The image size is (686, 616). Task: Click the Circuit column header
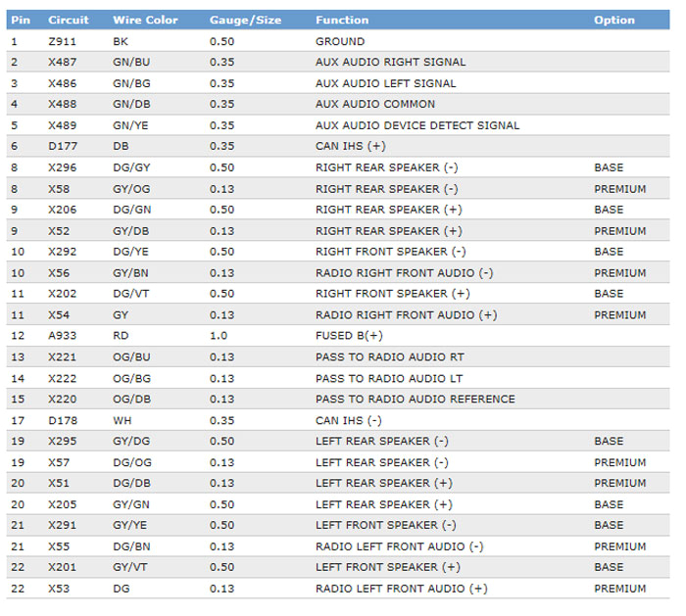click(x=68, y=20)
